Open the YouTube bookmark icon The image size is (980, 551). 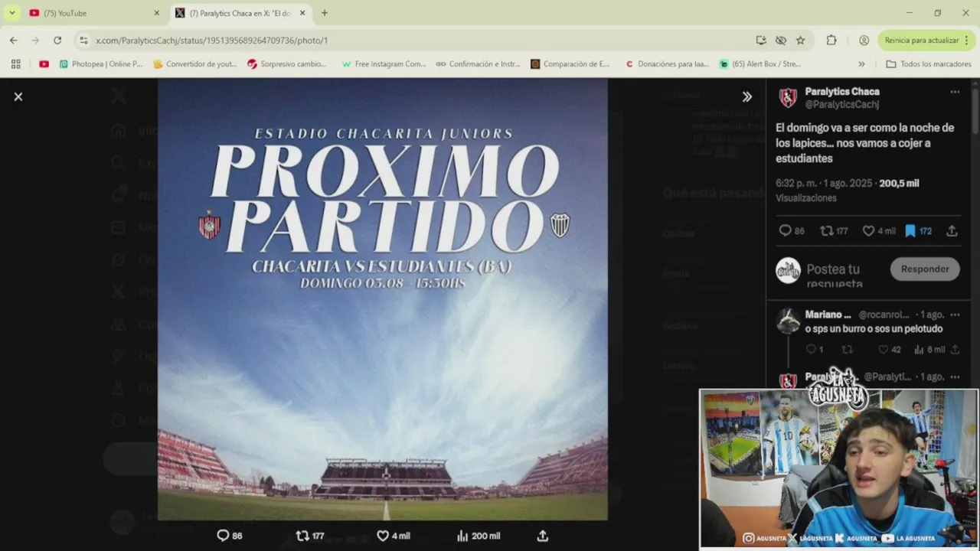point(44,64)
